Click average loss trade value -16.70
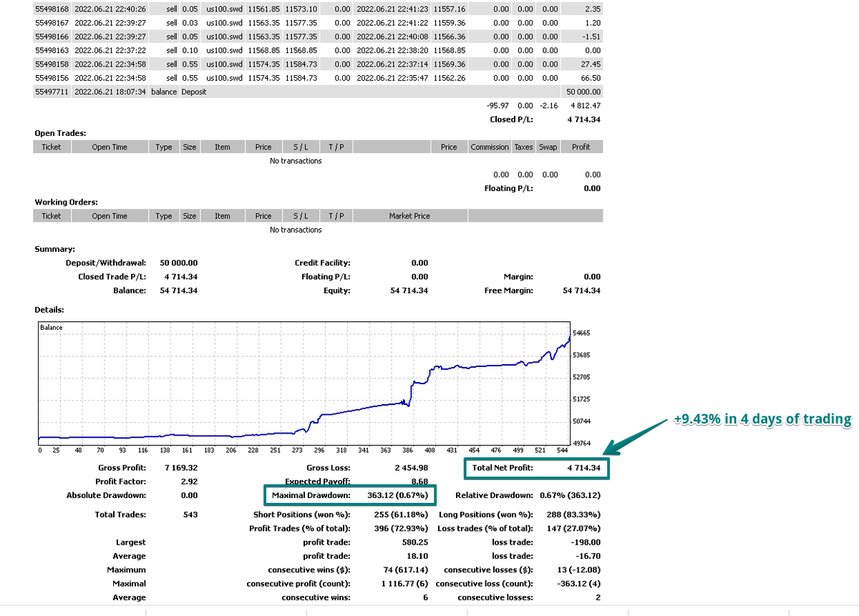859x616 pixels. pos(588,556)
